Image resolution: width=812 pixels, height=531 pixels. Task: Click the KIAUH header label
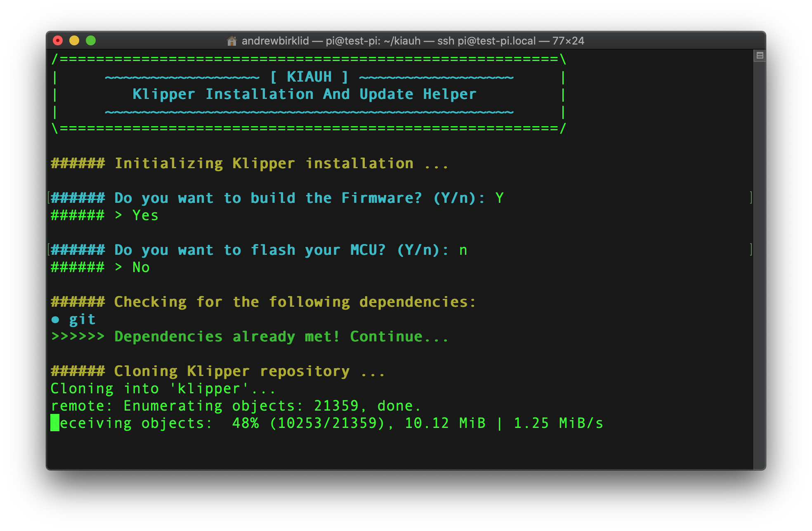coord(309,77)
